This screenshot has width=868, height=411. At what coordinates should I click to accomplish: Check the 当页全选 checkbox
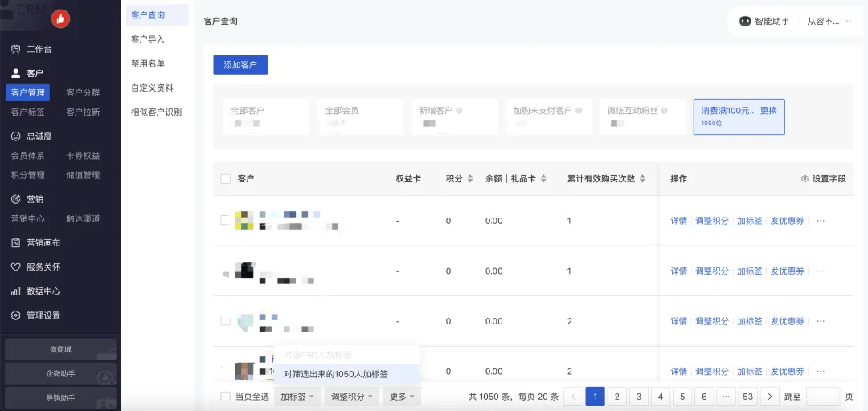(x=226, y=397)
